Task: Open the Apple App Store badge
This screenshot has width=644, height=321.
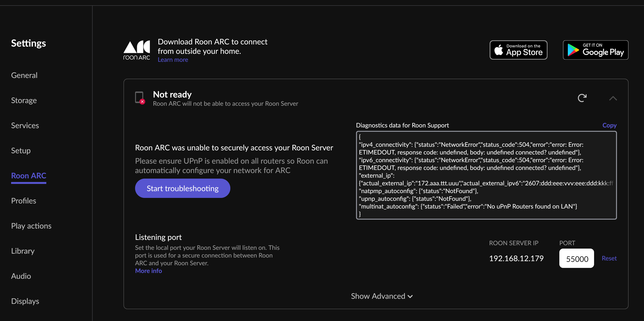Action: click(518, 50)
